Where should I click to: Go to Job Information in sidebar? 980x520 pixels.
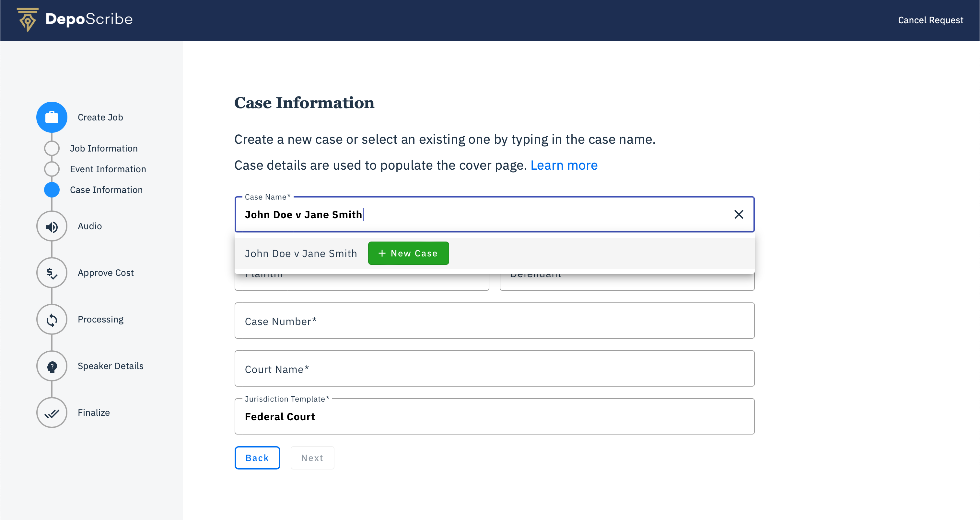point(103,149)
